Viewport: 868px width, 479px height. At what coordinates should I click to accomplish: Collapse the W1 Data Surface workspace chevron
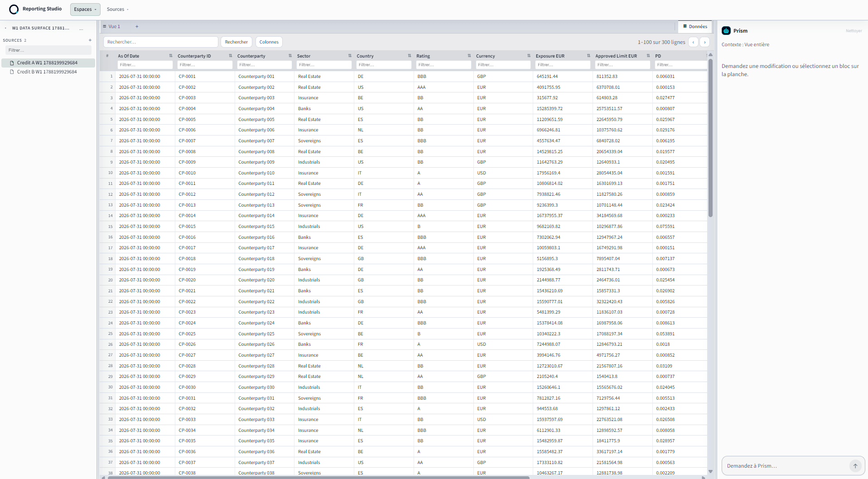point(5,28)
